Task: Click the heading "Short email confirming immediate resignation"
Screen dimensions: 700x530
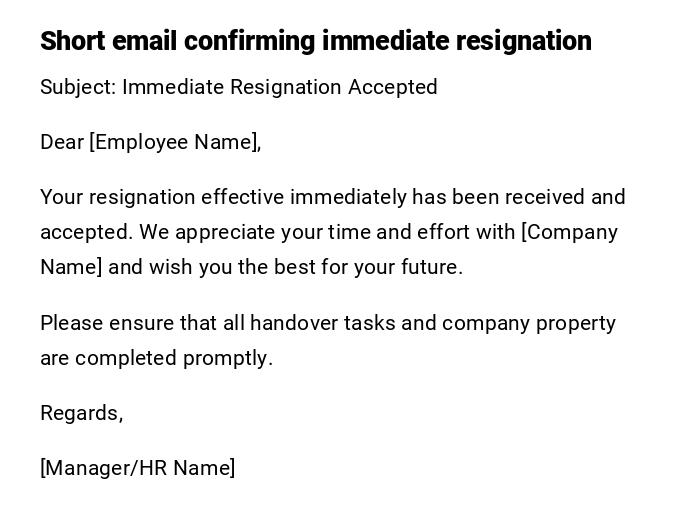Action: (315, 41)
